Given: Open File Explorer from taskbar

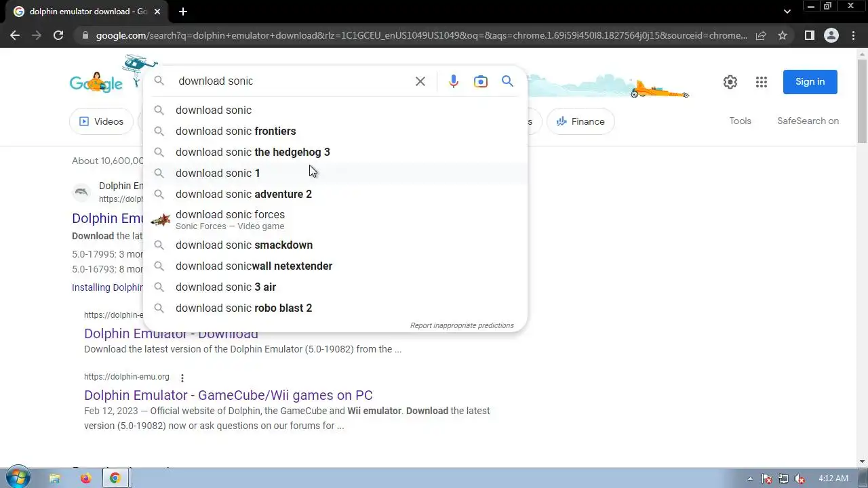Looking at the screenshot, I should [55, 478].
